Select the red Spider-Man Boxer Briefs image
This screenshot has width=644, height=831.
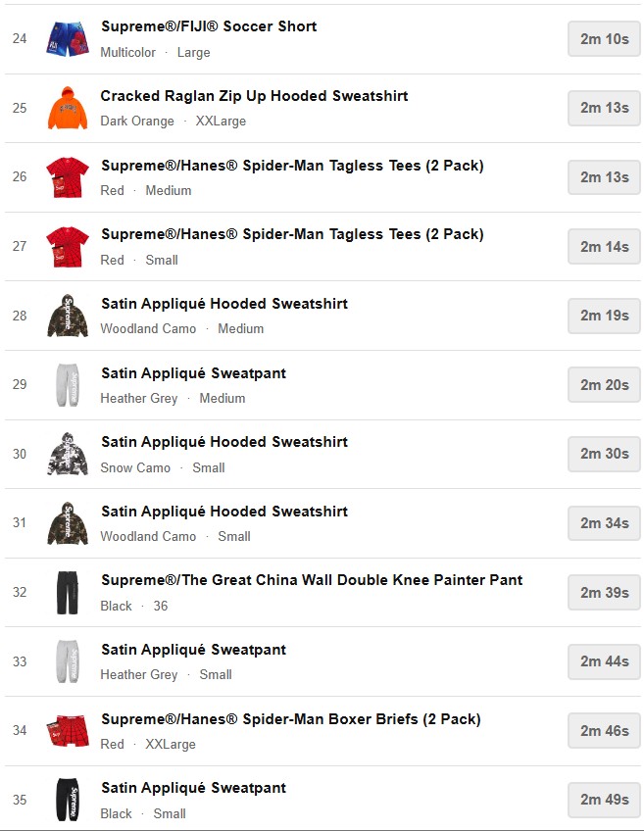[67, 731]
